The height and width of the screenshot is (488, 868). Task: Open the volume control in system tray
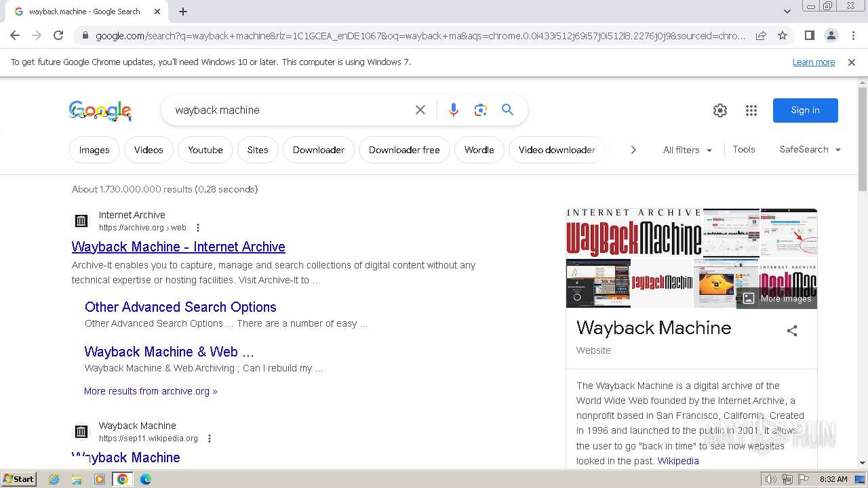click(771, 479)
